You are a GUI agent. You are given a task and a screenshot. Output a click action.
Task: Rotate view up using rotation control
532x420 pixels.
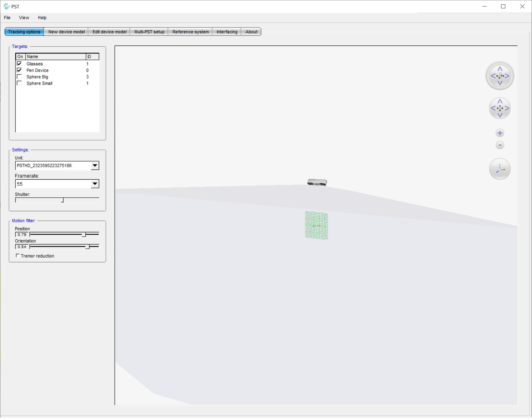click(500, 69)
